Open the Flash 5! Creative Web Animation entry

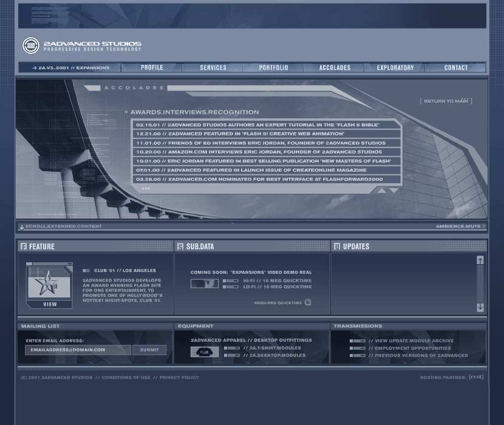point(267,134)
